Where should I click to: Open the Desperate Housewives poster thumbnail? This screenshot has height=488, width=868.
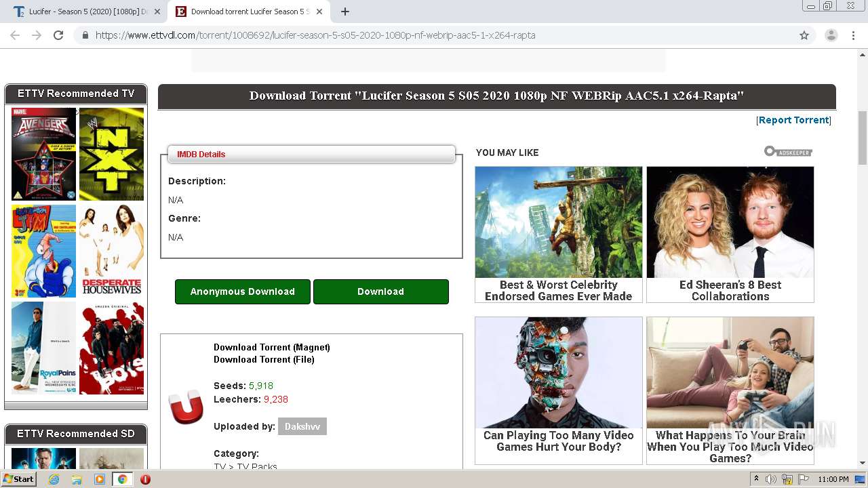pyautogui.click(x=111, y=251)
